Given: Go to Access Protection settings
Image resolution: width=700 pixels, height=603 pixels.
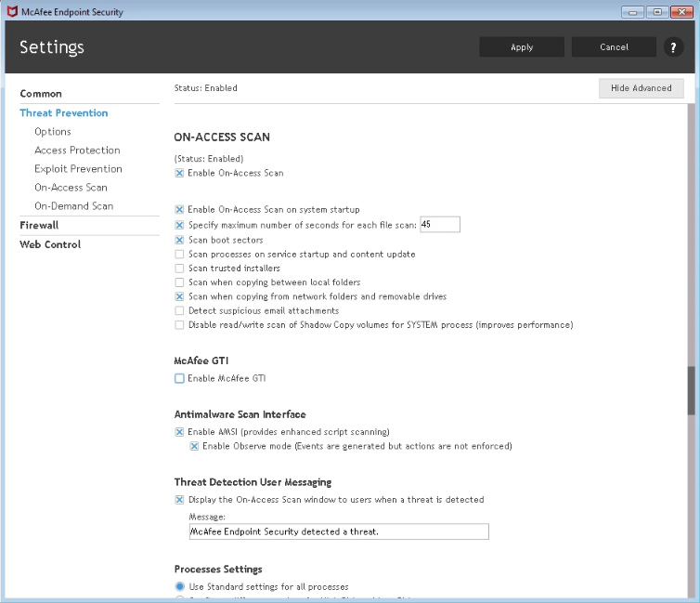Looking at the screenshot, I should point(77,151).
